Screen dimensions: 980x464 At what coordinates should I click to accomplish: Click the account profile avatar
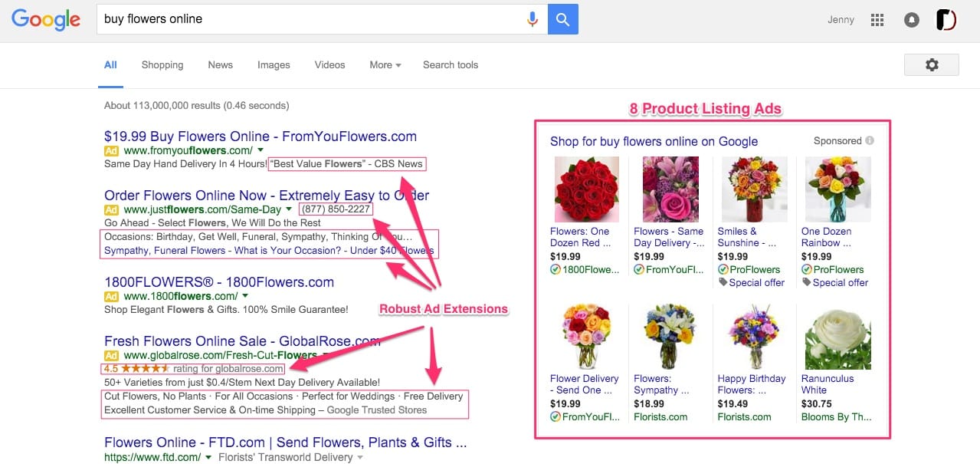point(946,20)
